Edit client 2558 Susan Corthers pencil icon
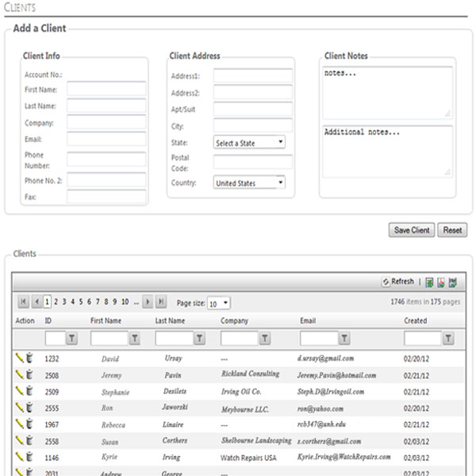 [x=19, y=440]
